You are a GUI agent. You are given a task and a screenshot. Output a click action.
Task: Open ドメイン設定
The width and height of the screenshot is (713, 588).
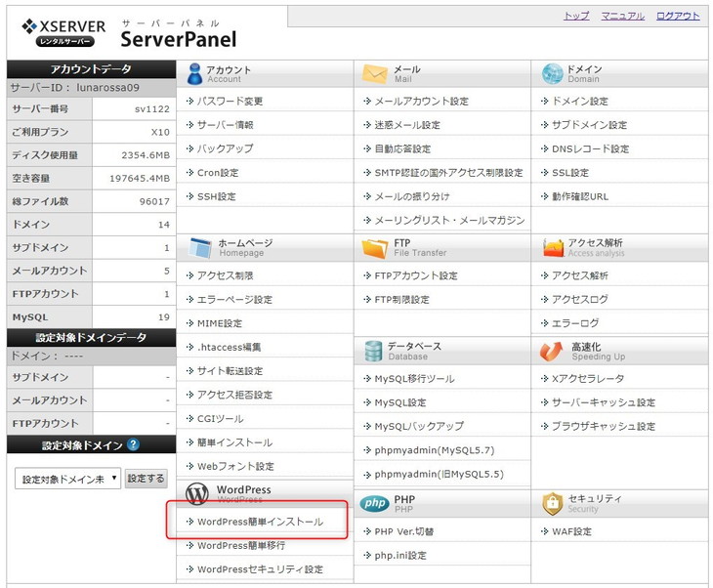point(580,101)
